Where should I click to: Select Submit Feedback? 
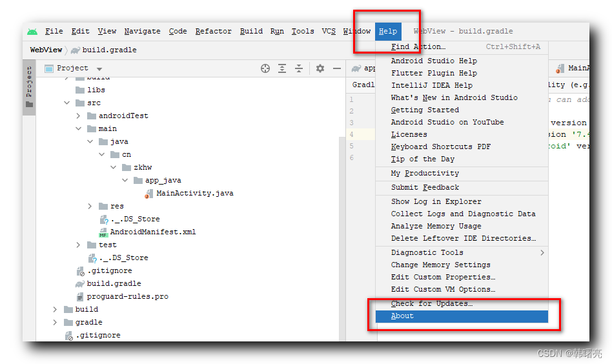pos(462,188)
